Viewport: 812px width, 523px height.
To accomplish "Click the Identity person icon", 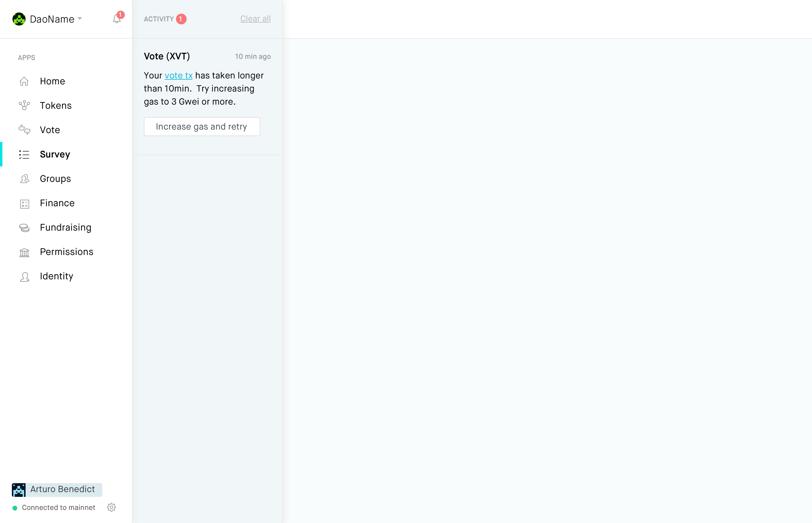I will (24, 277).
